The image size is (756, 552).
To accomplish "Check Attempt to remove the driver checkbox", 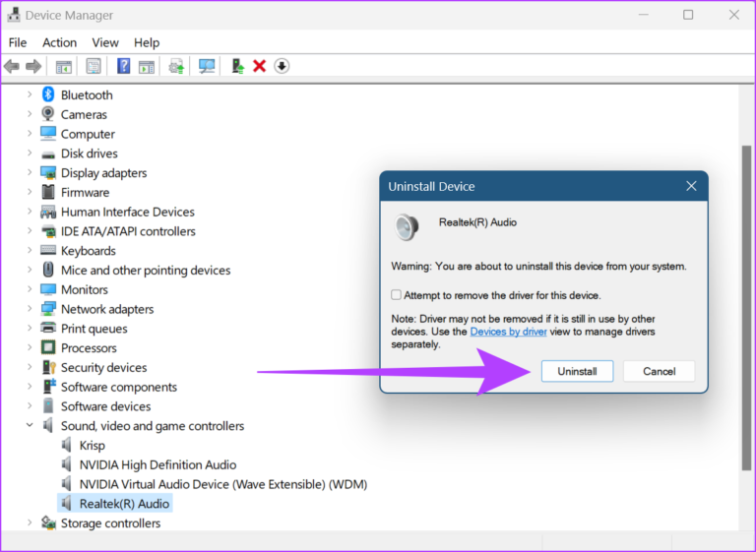I will point(396,294).
